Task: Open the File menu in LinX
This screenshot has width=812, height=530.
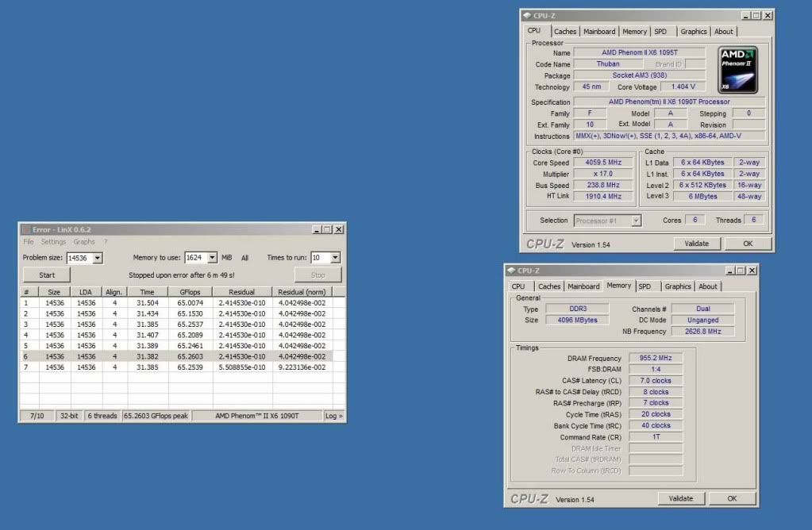Action: [28, 242]
